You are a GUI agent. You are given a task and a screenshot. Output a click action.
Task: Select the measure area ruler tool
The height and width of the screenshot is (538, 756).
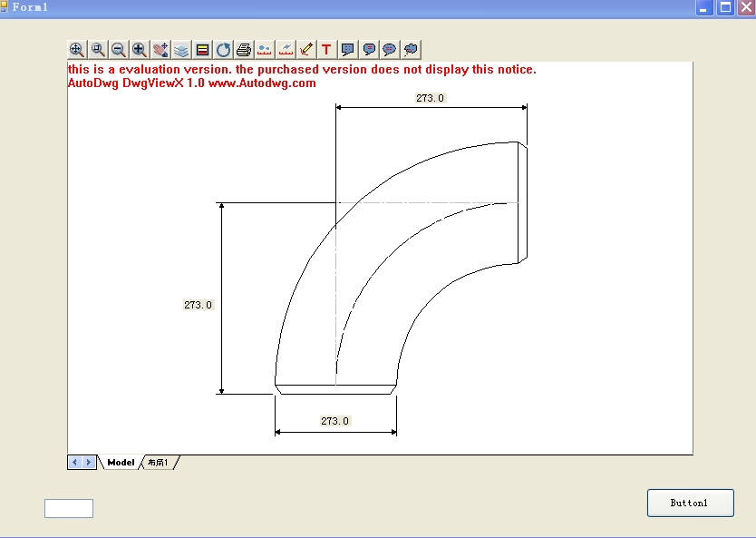click(x=286, y=50)
